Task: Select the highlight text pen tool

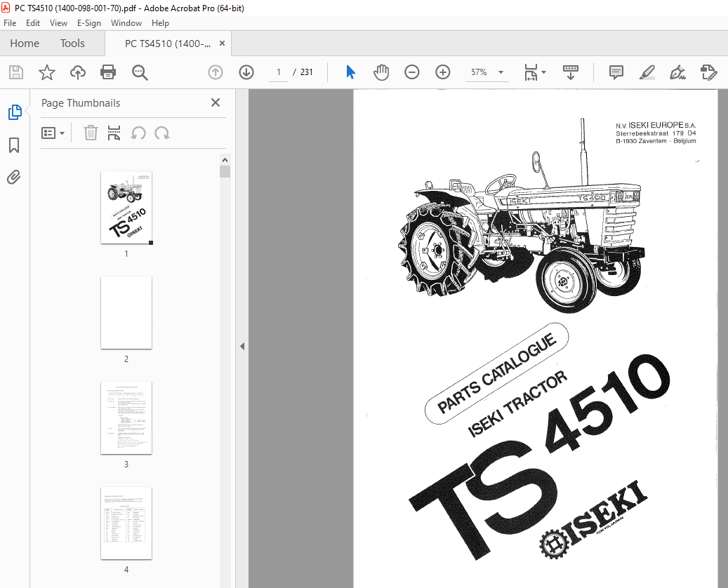Action: 647,72
